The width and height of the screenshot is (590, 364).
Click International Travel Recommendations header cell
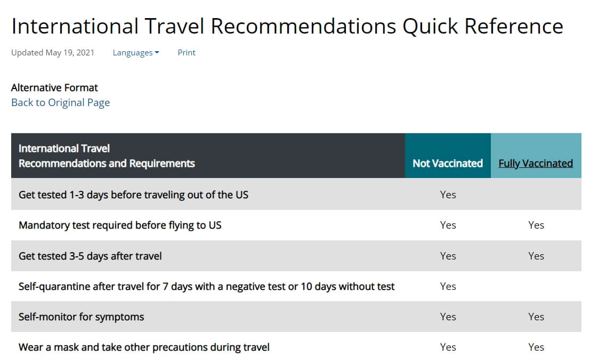click(208, 156)
